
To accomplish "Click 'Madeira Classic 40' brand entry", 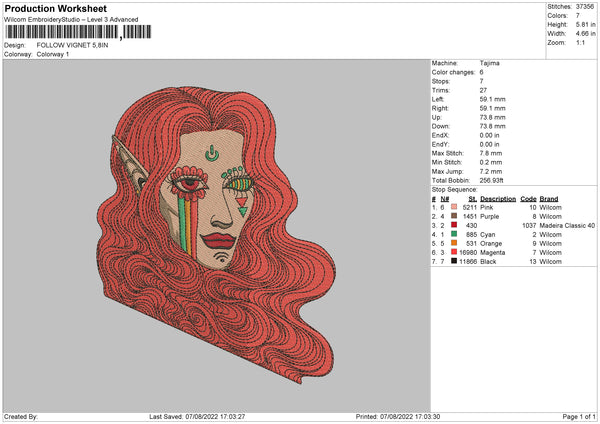I will (567, 225).
